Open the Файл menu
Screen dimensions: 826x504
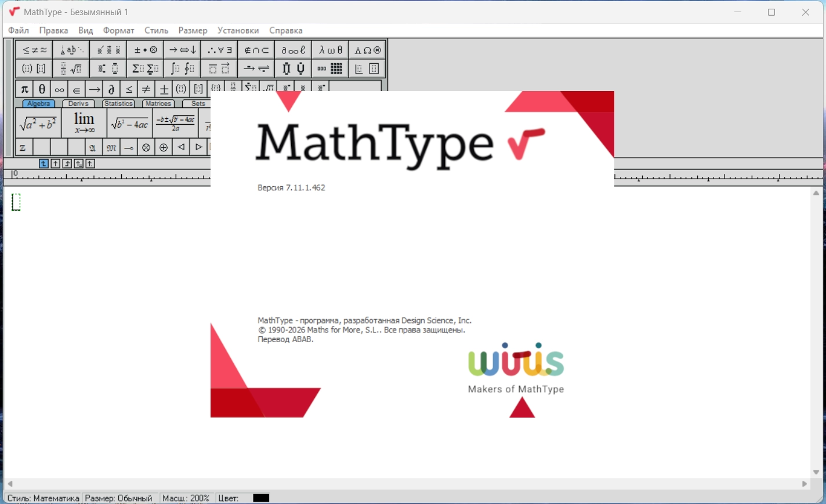[19, 30]
